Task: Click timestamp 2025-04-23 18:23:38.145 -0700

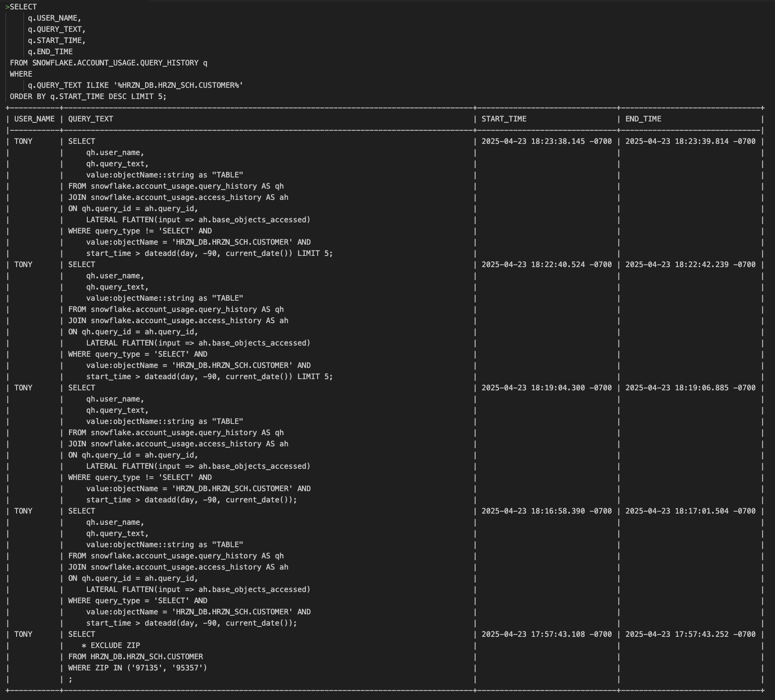Action: pos(546,141)
